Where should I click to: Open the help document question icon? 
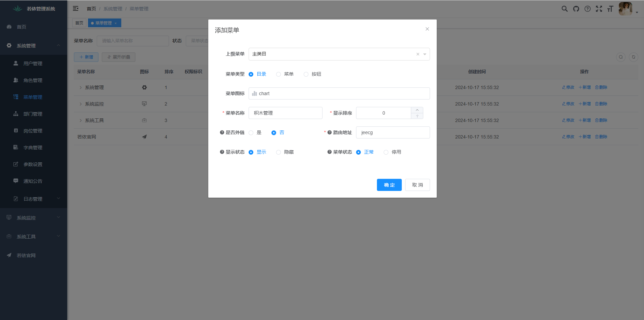tap(588, 9)
